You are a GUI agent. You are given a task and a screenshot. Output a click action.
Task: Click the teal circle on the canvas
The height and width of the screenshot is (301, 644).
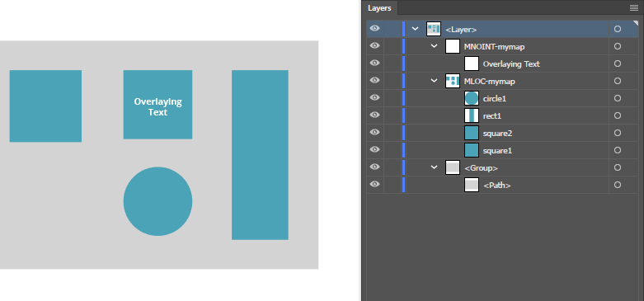pyautogui.click(x=157, y=201)
